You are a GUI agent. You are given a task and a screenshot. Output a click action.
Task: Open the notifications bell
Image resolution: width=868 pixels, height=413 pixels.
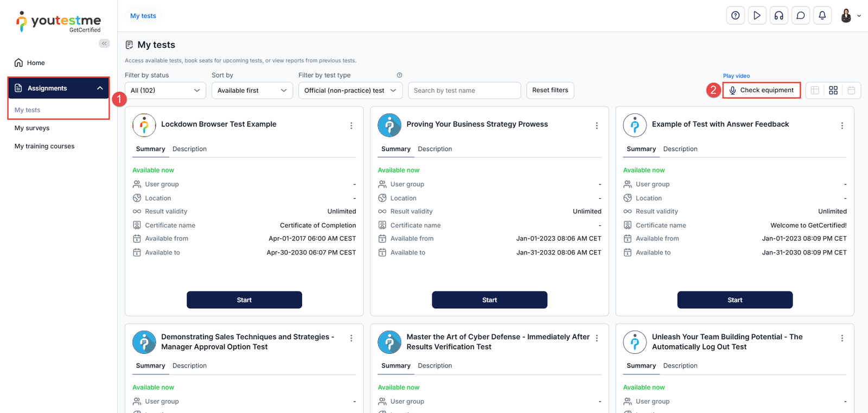pos(822,16)
